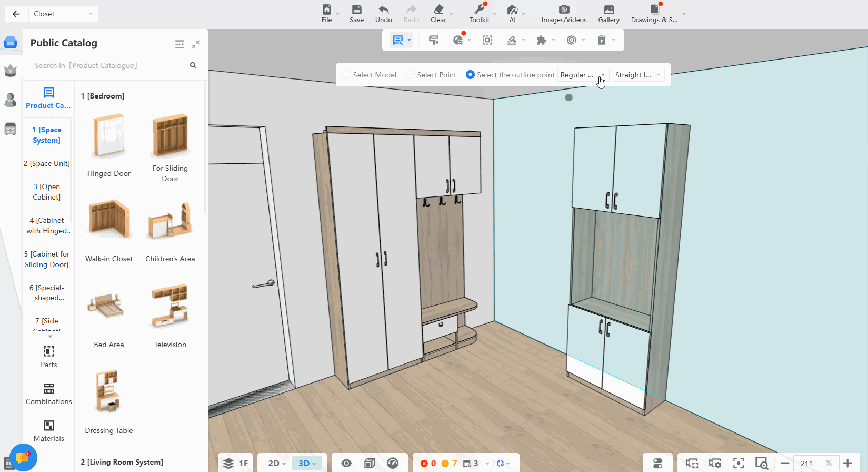This screenshot has height=472, width=868.
Task: Click the palette material replace tool
Action: [458, 40]
